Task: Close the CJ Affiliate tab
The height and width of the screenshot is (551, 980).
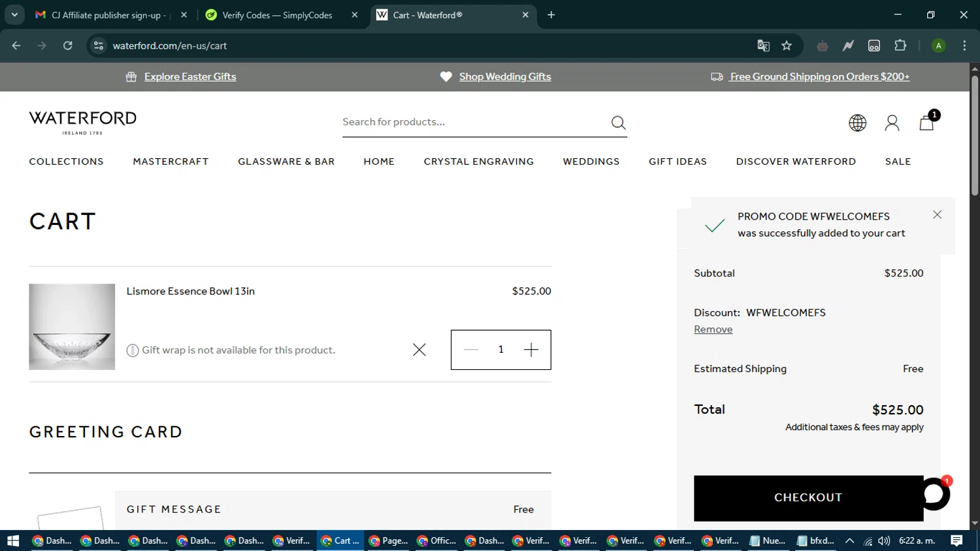Action: tap(184, 15)
